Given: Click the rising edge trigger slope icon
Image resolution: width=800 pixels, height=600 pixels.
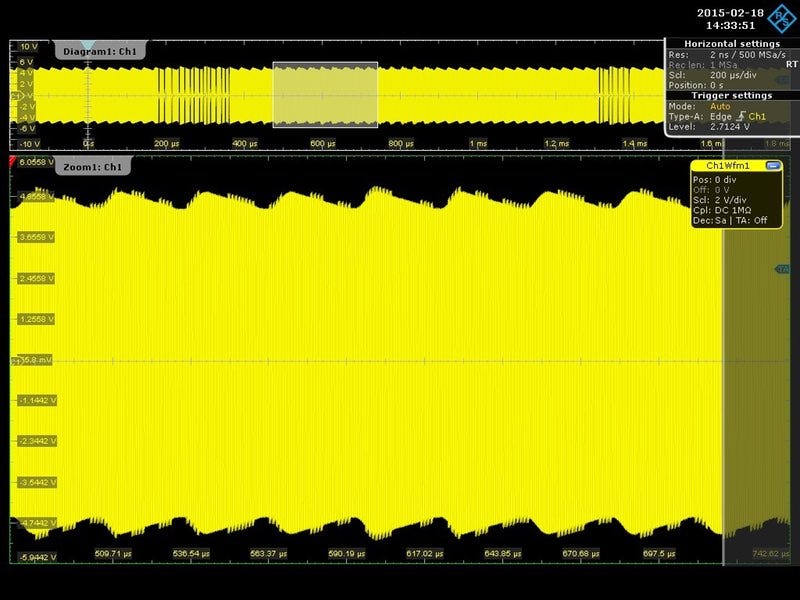Looking at the screenshot, I should coord(741,116).
